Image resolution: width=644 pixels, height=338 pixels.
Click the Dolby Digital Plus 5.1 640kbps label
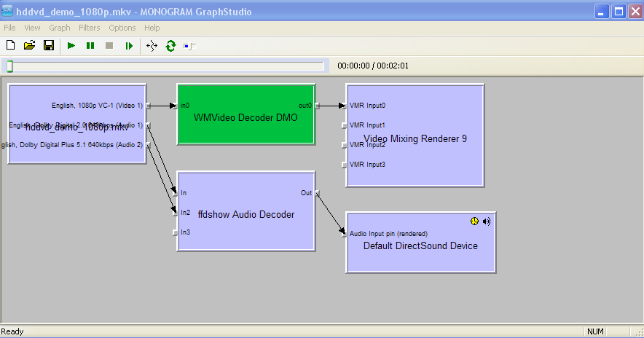click(x=72, y=145)
